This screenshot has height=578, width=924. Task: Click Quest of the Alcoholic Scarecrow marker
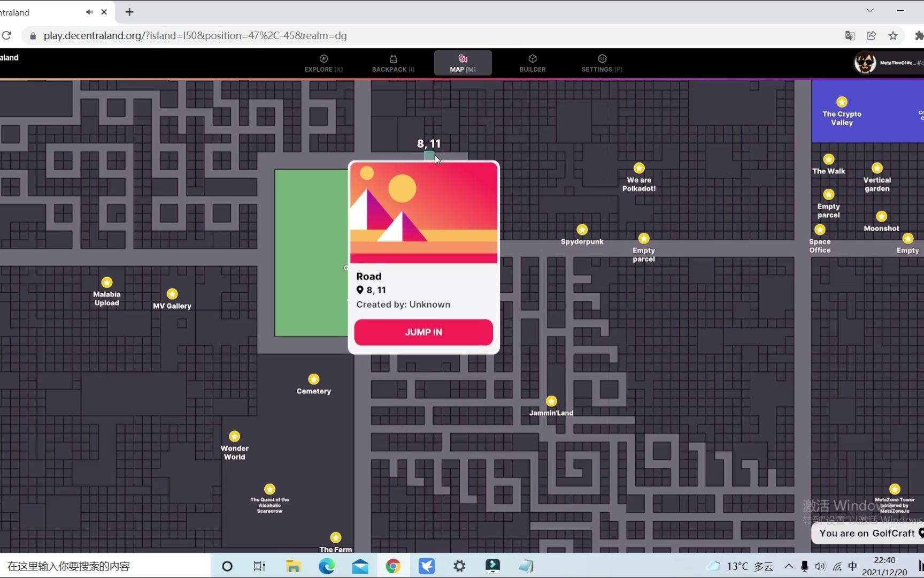click(x=269, y=489)
